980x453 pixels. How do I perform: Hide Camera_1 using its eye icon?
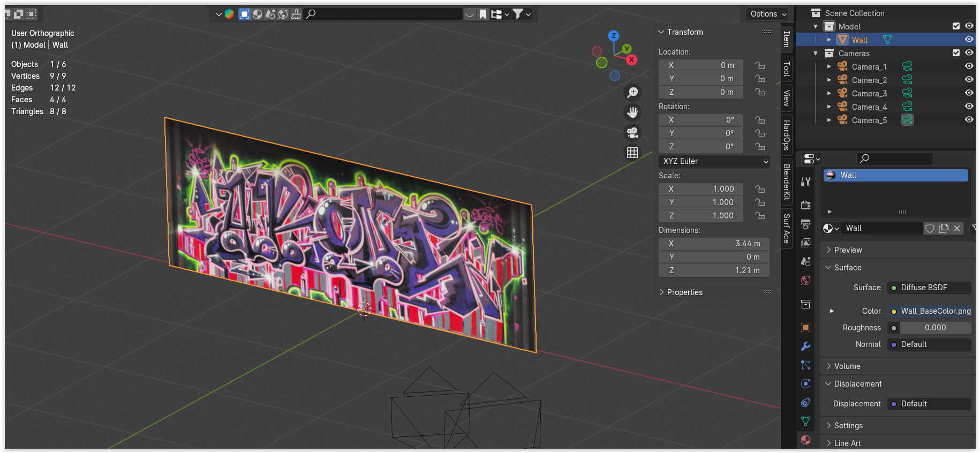tap(969, 66)
